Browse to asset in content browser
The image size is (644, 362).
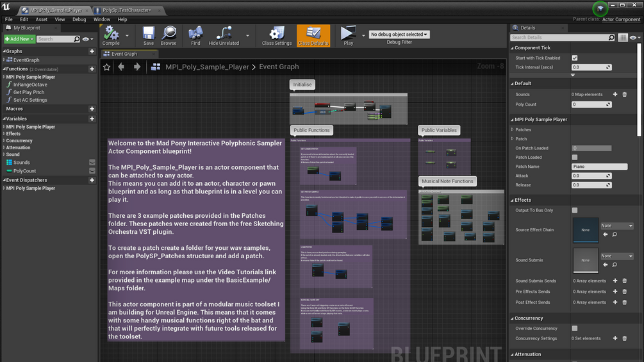(169, 35)
